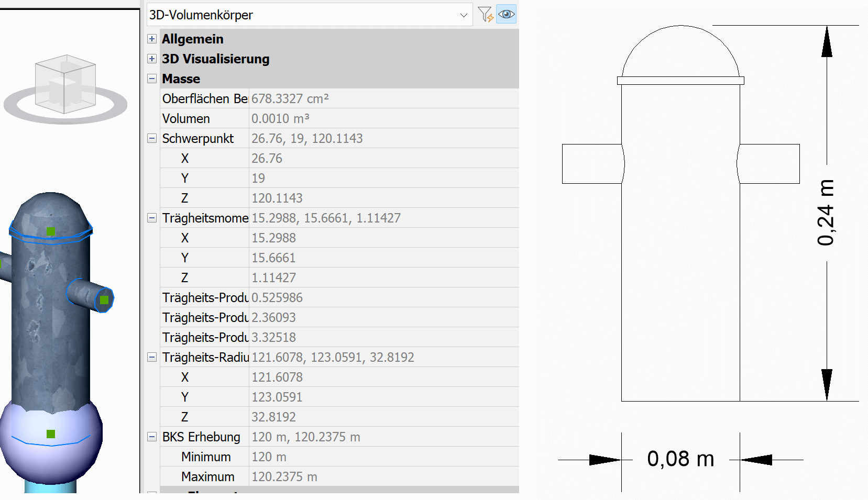Click the green grip on the dome cap

pyautogui.click(x=51, y=231)
